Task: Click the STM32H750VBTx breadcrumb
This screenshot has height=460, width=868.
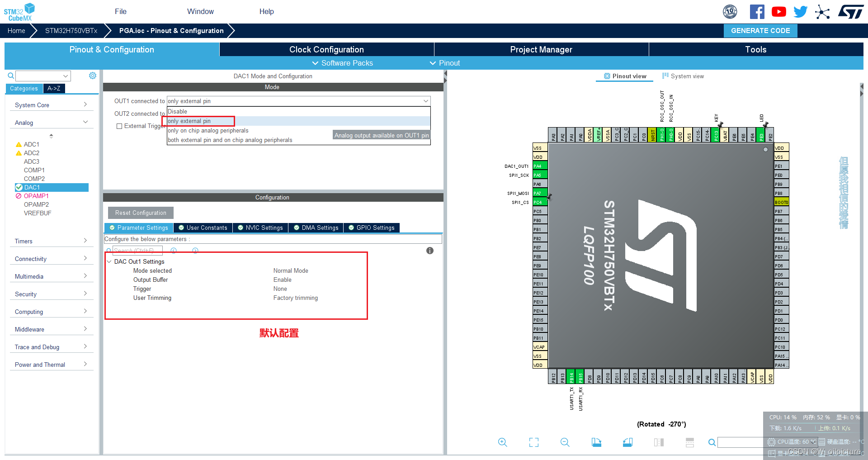Action: pyautogui.click(x=71, y=31)
